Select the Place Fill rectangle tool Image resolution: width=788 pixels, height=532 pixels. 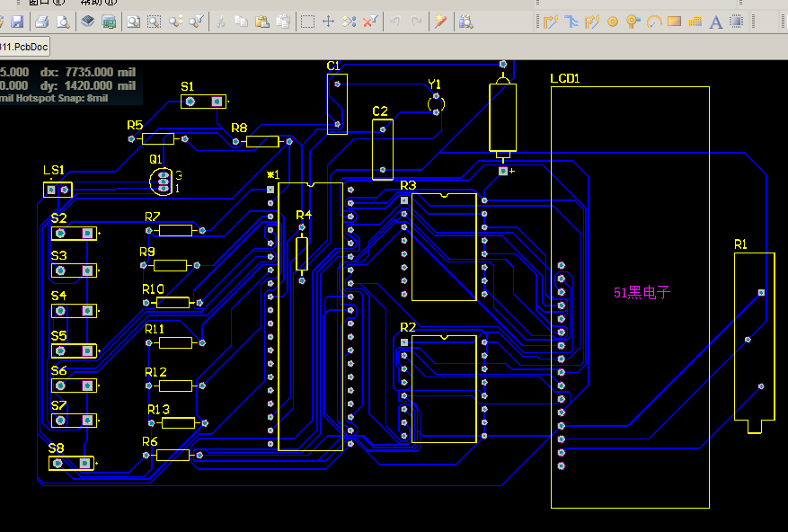click(675, 22)
